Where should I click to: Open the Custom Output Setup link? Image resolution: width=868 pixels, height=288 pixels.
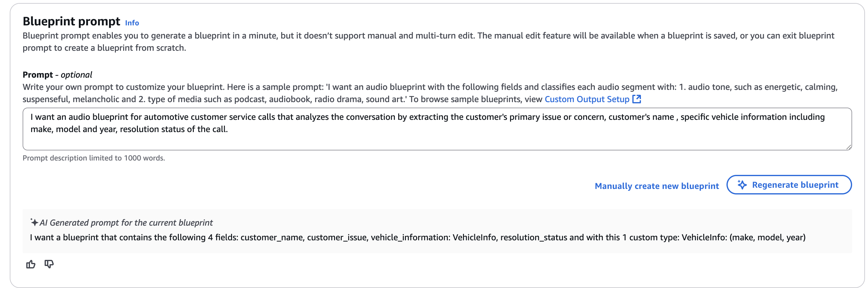click(x=587, y=99)
